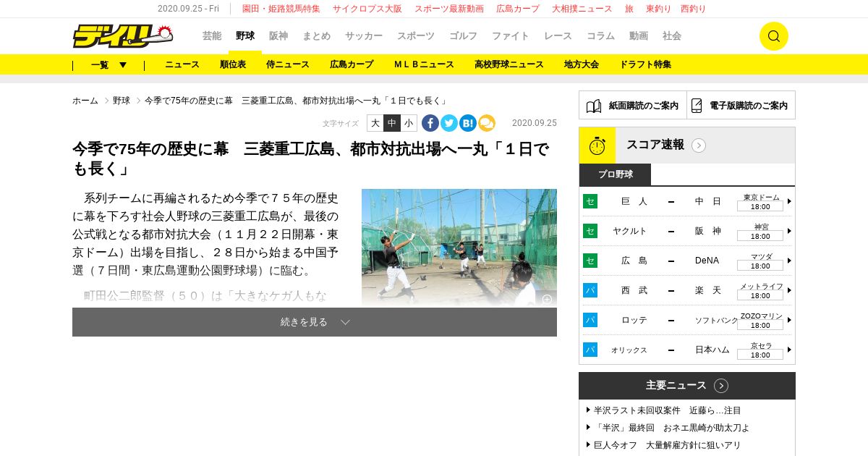Click the 東京ドーム 18:00 time box
Image resolution: width=868 pixels, height=456 pixels.
pos(760,206)
